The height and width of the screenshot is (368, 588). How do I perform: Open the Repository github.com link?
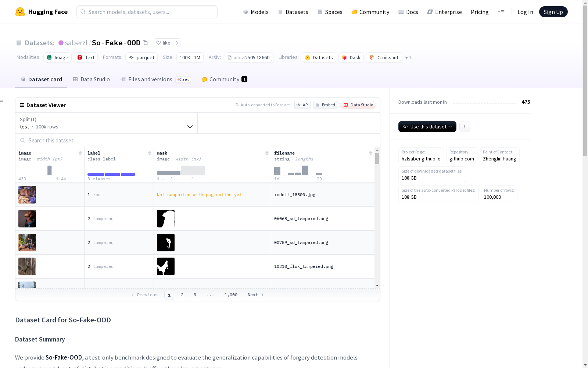pos(462,156)
